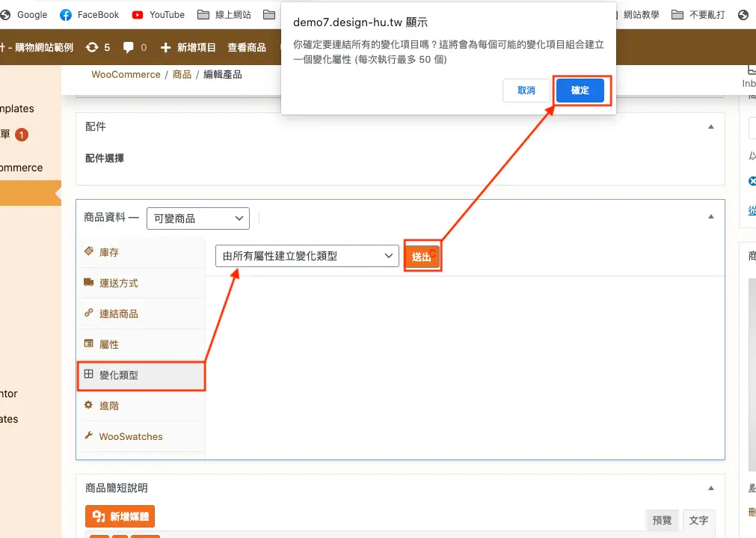Select the 變化類型 tab
This screenshot has height=538, width=756.
[141, 376]
